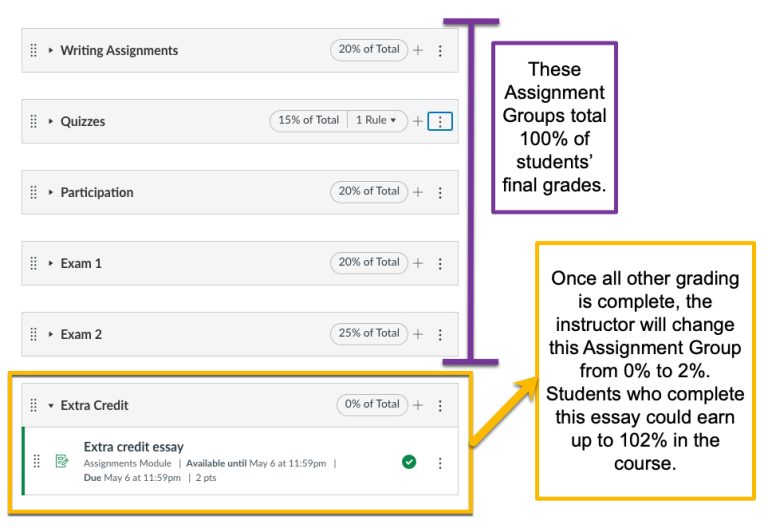The width and height of the screenshot is (768, 528).
Task: Add assignment to Writing Assignments group
Action: (x=418, y=50)
